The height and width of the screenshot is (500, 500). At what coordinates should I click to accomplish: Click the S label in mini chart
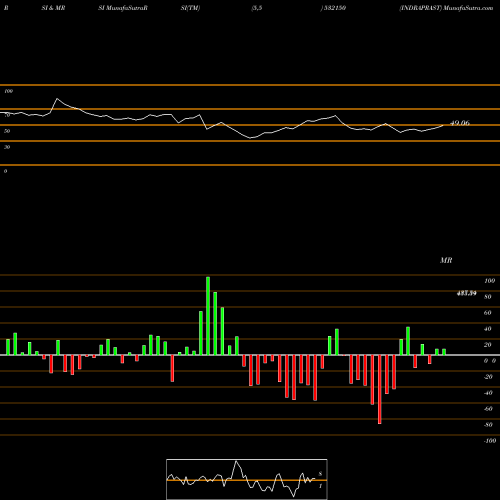pos(320,474)
